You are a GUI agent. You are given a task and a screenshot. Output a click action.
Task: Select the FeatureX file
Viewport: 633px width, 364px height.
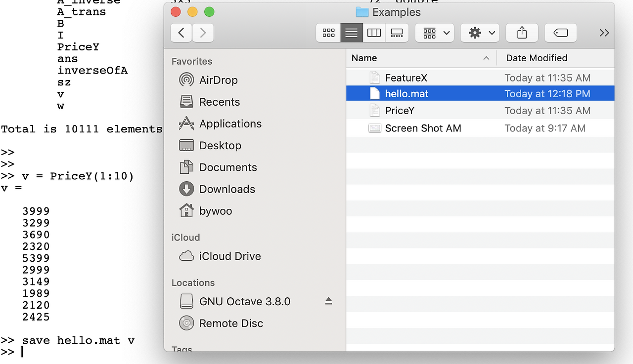click(406, 78)
